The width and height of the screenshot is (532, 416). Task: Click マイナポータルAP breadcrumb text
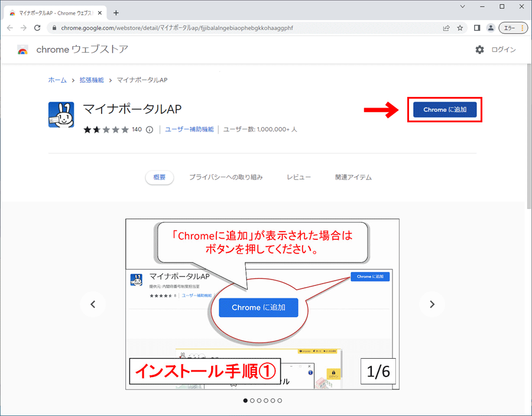142,80
